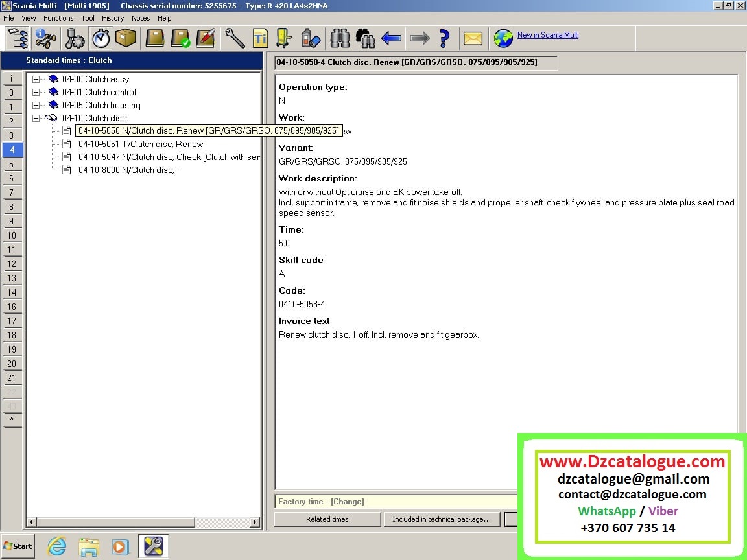Select main group 3 in the sidebar
This screenshot has height=560, width=747.
coord(12,135)
